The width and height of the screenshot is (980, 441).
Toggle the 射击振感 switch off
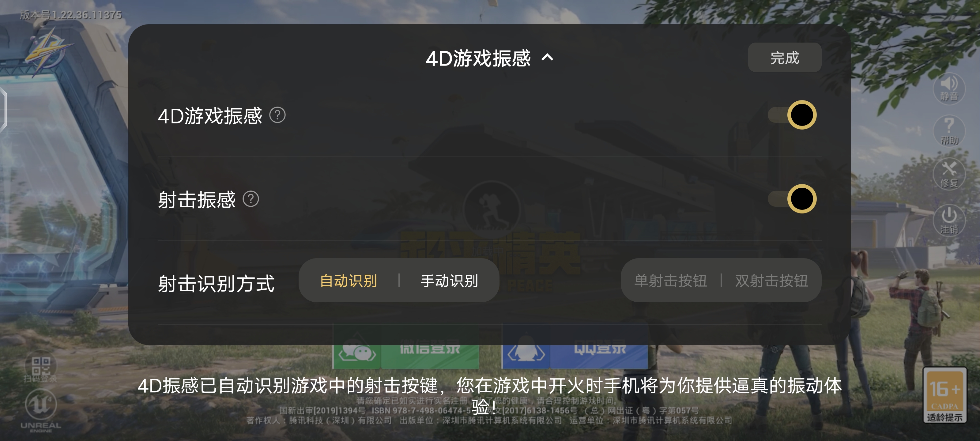(792, 199)
